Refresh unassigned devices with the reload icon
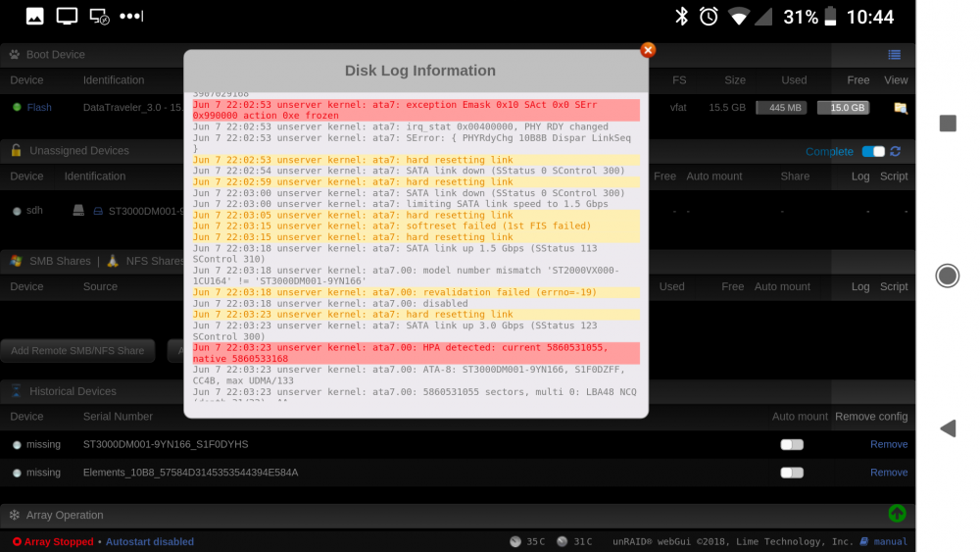This screenshot has height=552, width=980. pos(896,151)
